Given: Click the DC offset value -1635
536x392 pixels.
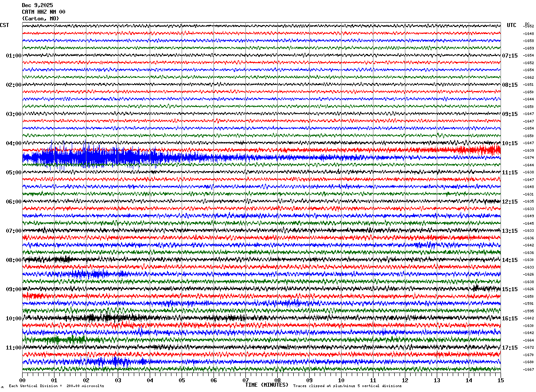Looking at the screenshot, I should 528,201.
